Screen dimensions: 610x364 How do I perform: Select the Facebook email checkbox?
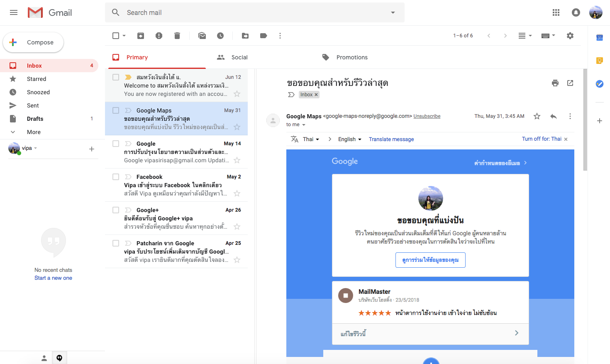[116, 177]
